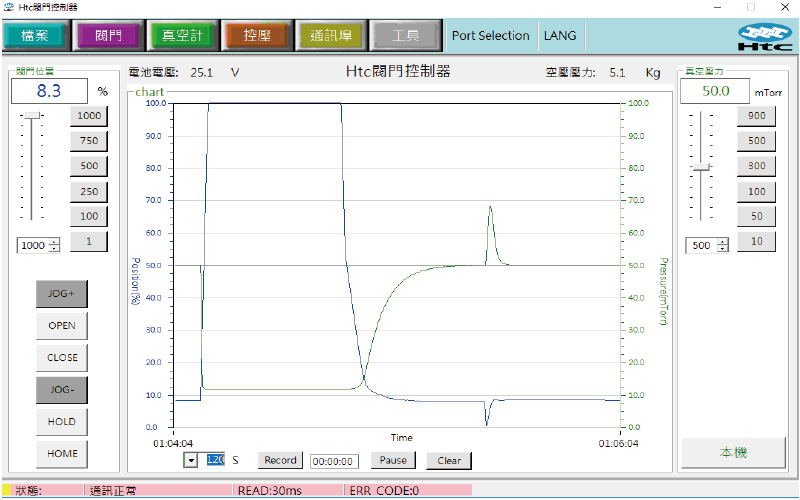Click the pressure spike peak on chart

point(490,207)
